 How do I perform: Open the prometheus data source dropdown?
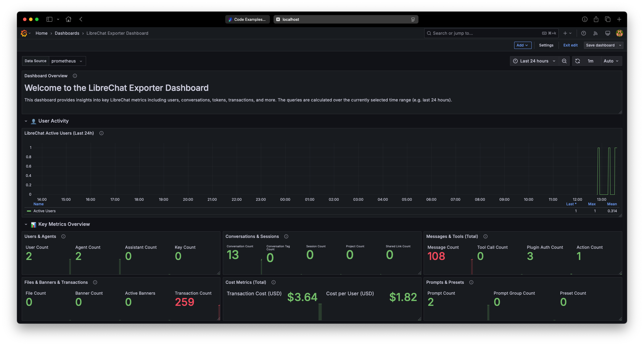[67, 61]
